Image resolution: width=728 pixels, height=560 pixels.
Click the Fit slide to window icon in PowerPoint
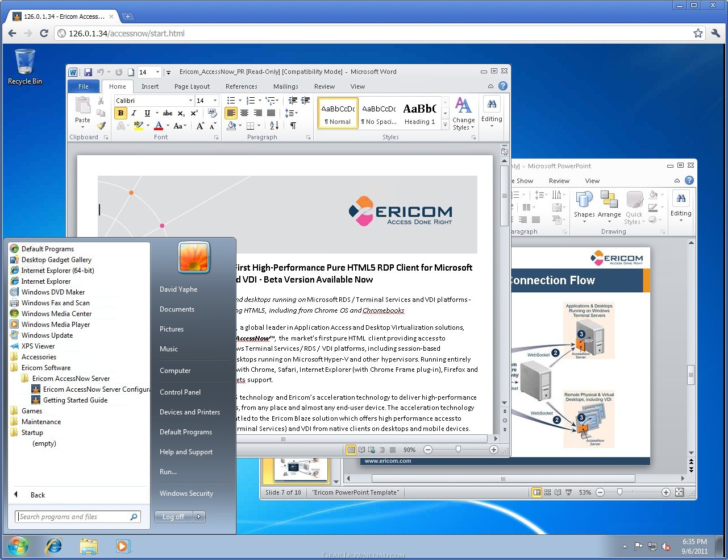tap(679, 492)
